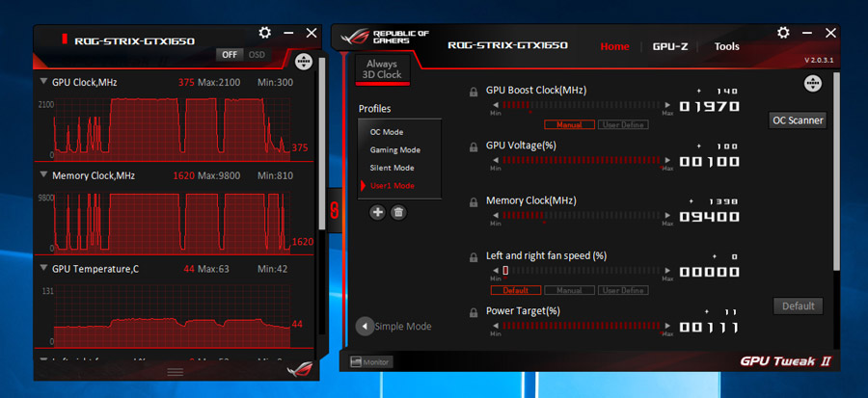The image size is (868, 398).
Task: Toggle the lock icon beside Memory Clock
Action: pos(474,202)
